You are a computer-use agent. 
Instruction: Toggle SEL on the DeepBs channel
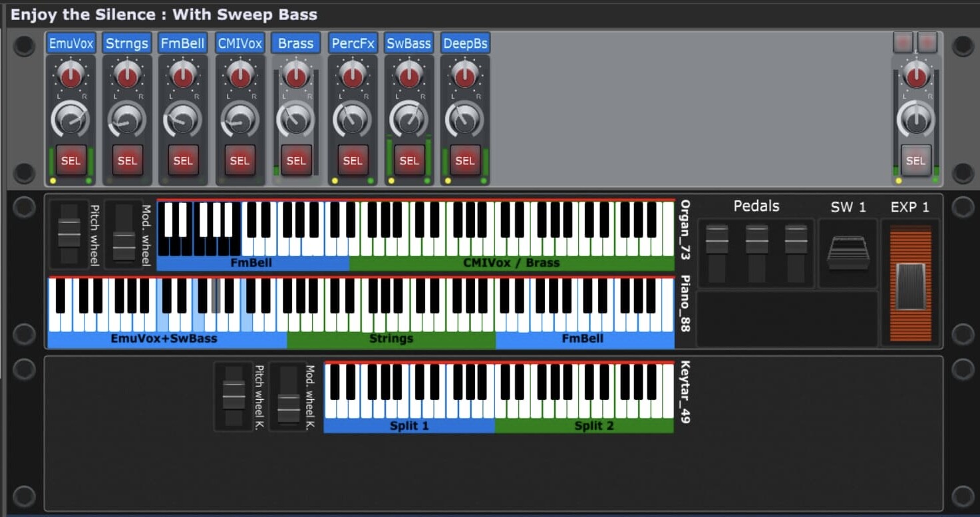(x=465, y=160)
